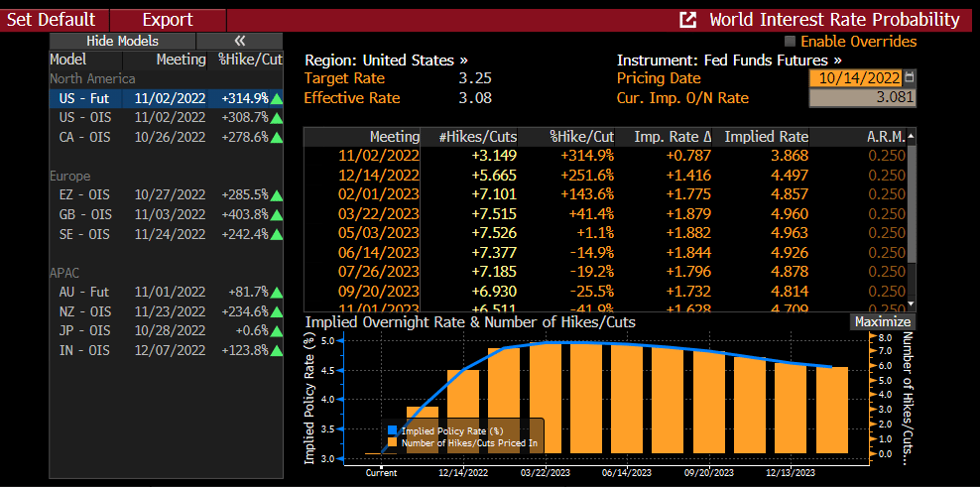Screen dimensions: 980x487
Task: Select CA - OIS model row
Action: pos(167,137)
